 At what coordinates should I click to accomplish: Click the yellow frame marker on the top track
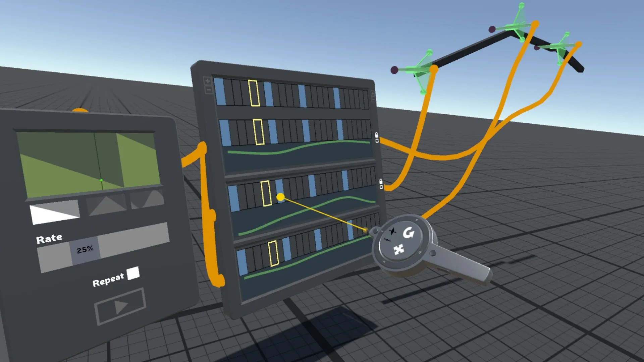point(254,93)
